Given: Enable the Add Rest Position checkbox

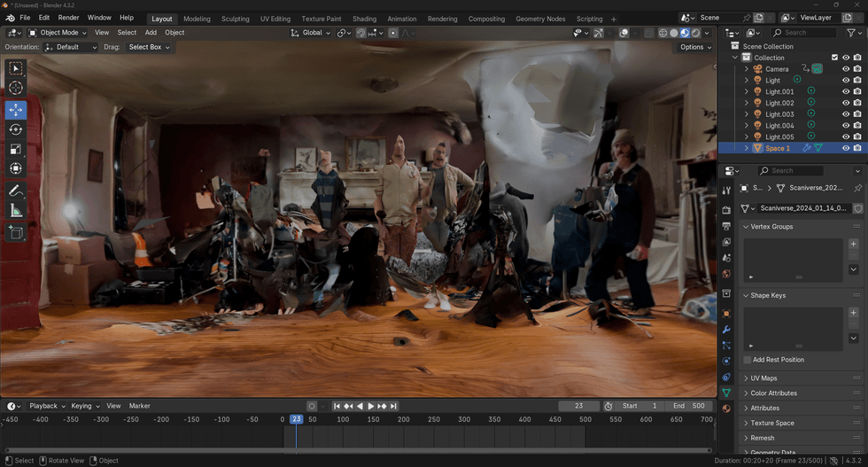Looking at the screenshot, I should click(748, 360).
